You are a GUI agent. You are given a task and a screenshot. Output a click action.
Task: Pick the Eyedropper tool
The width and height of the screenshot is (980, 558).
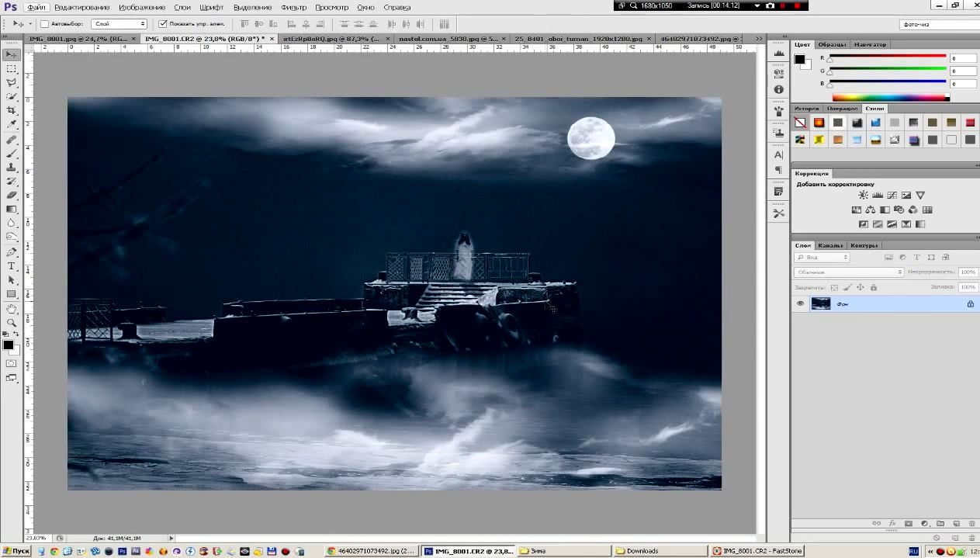tap(12, 124)
